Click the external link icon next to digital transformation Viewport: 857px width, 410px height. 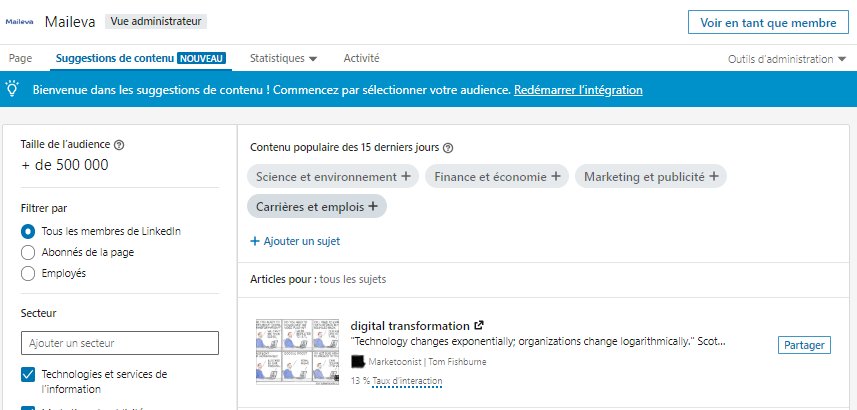(x=479, y=325)
